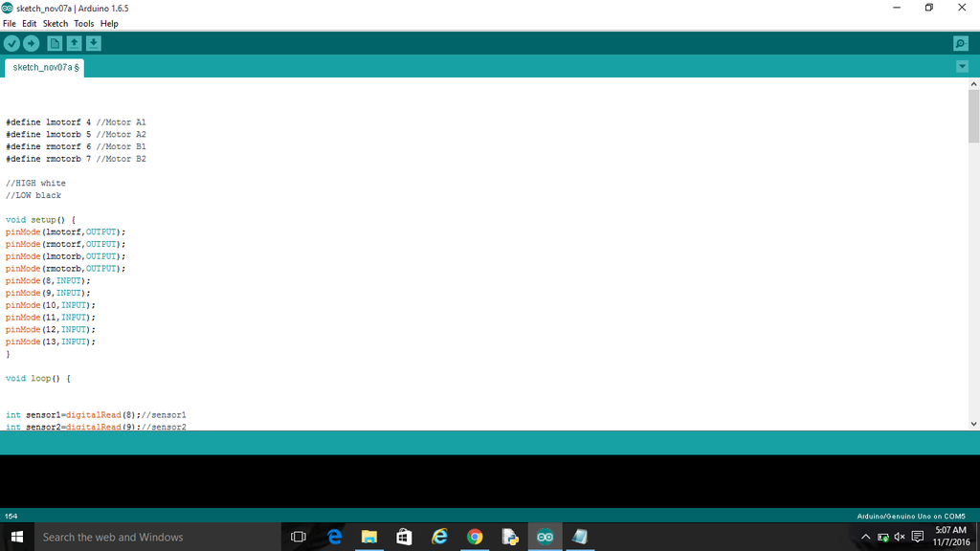The width and height of the screenshot is (980, 551).
Task: Save the sketch using the down-arrow icon
Action: point(94,44)
